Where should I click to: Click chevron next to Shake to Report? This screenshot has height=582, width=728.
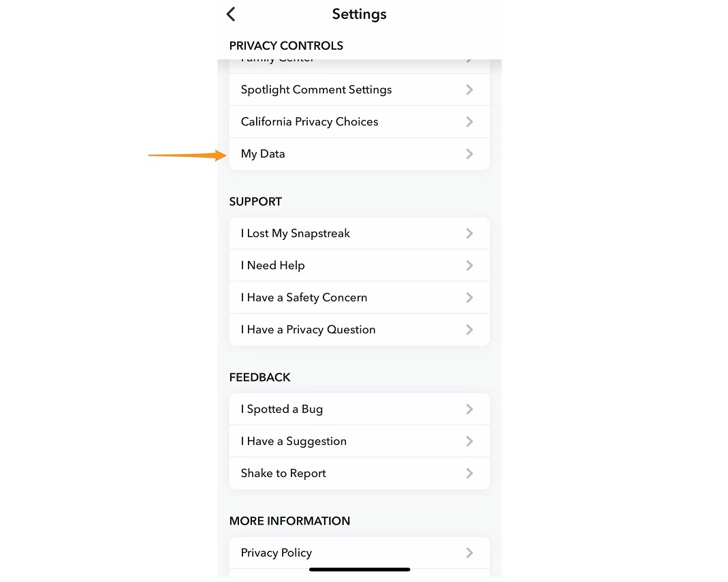click(x=469, y=474)
